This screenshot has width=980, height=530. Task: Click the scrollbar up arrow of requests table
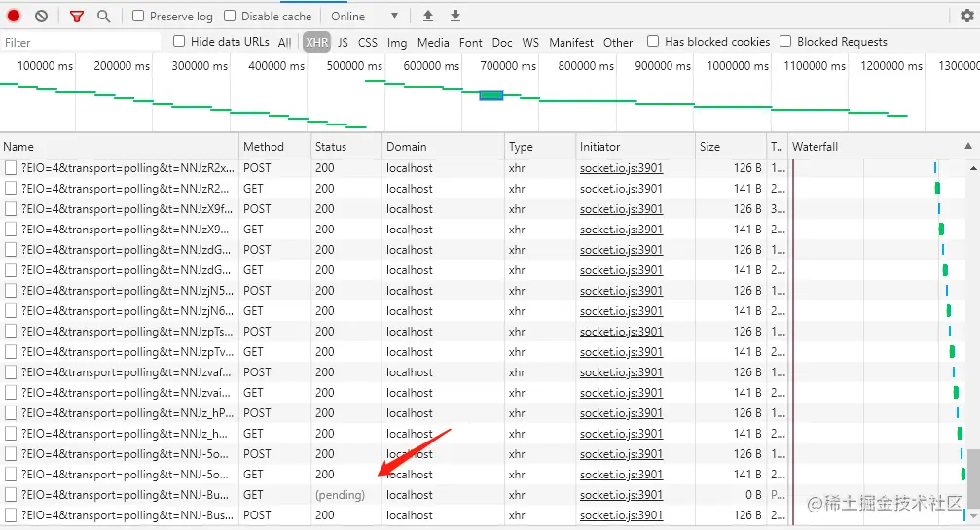pyautogui.click(x=973, y=168)
